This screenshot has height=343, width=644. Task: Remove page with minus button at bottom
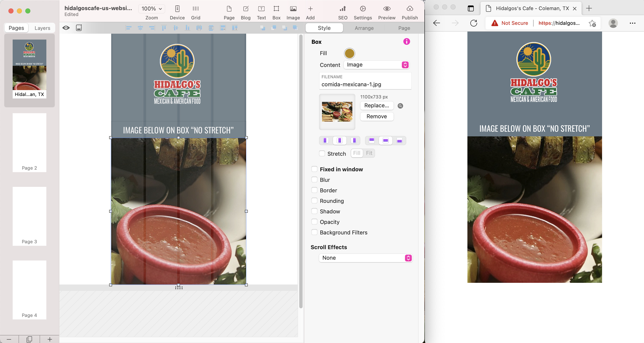tap(9, 339)
